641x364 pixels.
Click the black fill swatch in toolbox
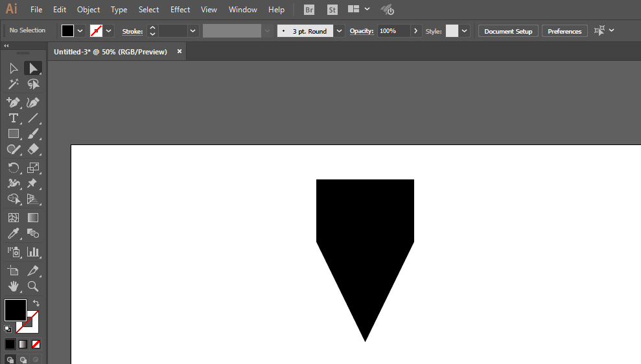pos(15,310)
